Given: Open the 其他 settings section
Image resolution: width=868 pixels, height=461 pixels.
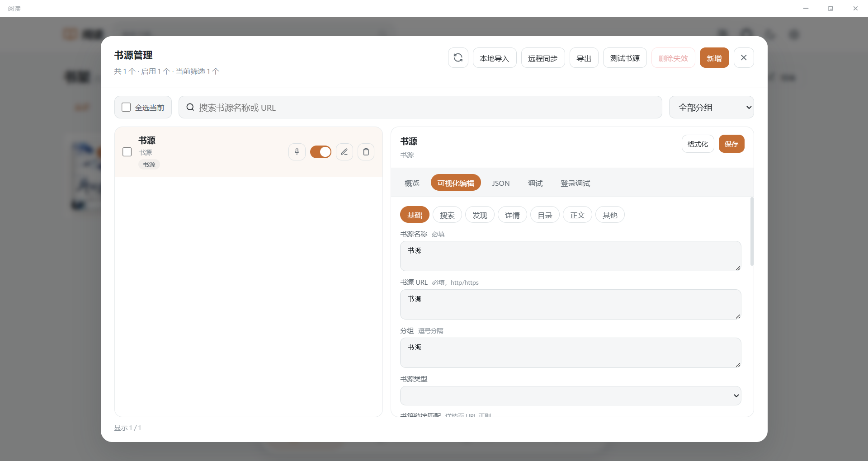Looking at the screenshot, I should pos(610,215).
